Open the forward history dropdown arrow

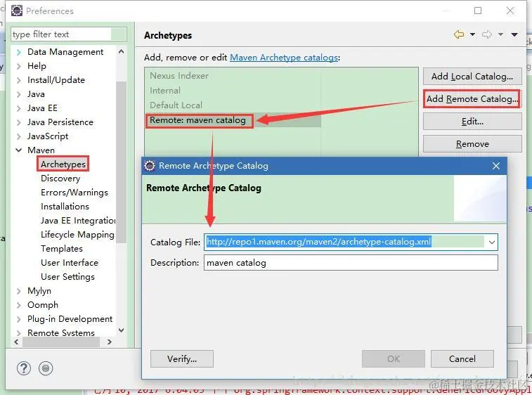click(500, 34)
